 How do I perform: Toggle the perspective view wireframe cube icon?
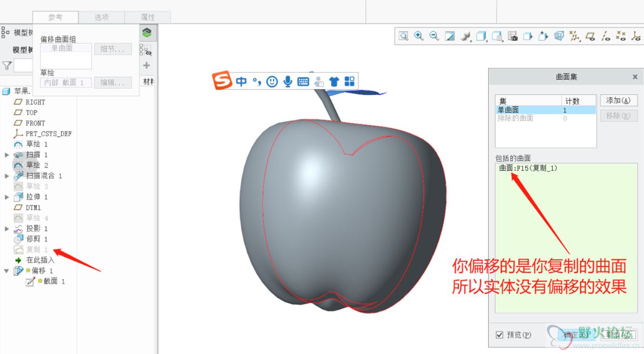559,36
